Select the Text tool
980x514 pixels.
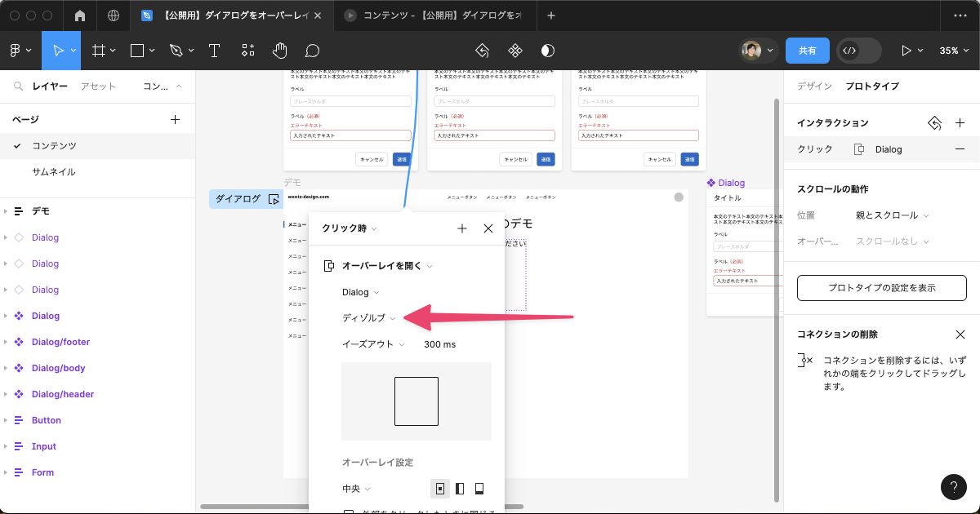(215, 51)
